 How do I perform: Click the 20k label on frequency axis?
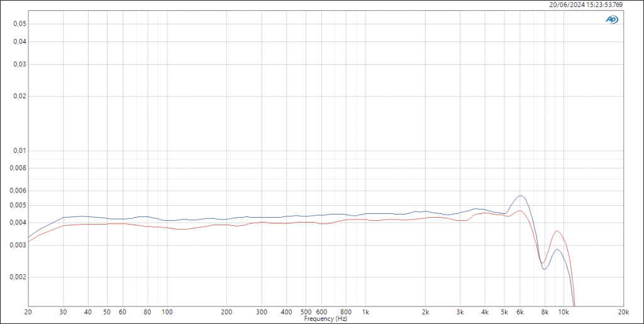623,312
